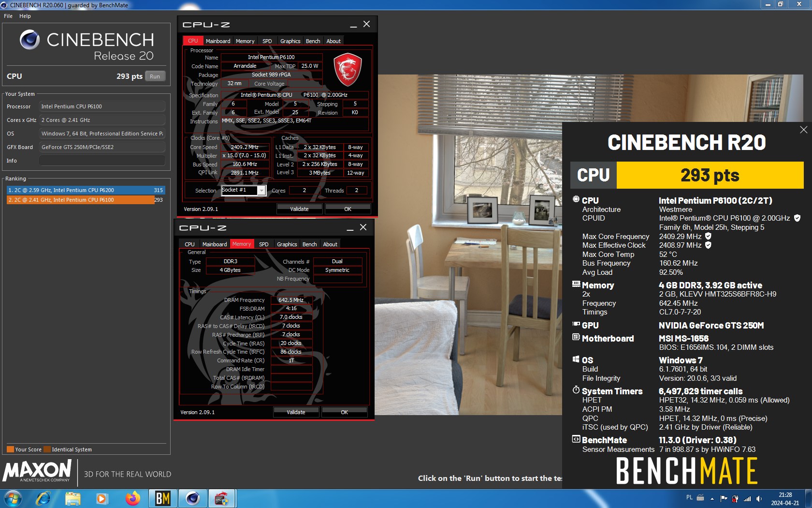Click OK in lower CPU-Z window
This screenshot has width=812, height=508.
(344, 412)
